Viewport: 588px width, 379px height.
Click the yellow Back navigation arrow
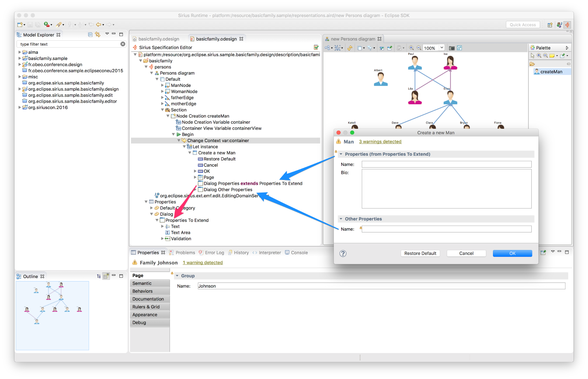point(99,25)
